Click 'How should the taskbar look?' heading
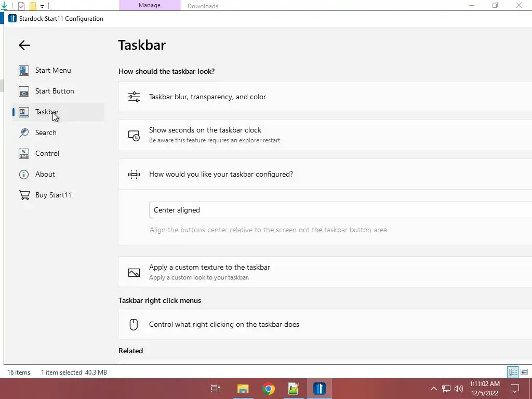The width and height of the screenshot is (532, 399). click(167, 71)
